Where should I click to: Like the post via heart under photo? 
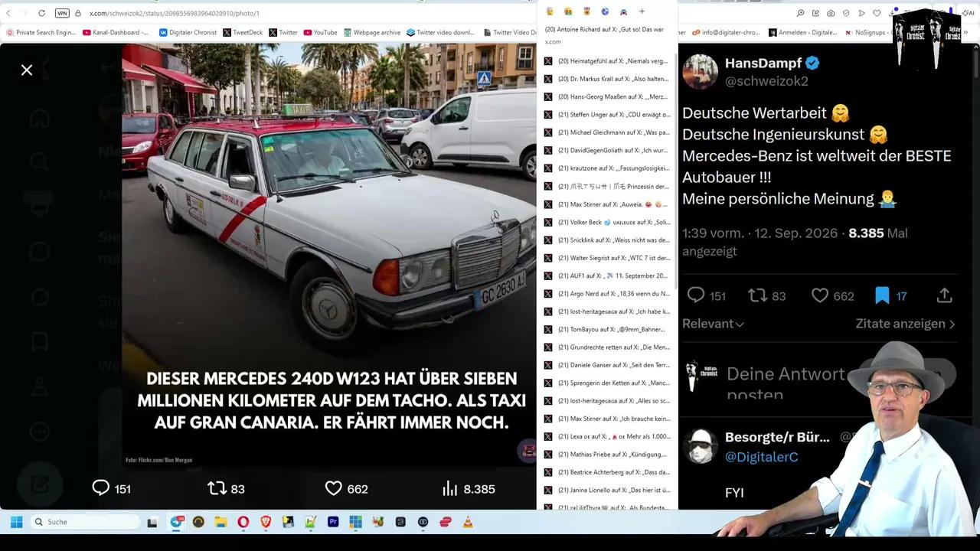tap(333, 488)
